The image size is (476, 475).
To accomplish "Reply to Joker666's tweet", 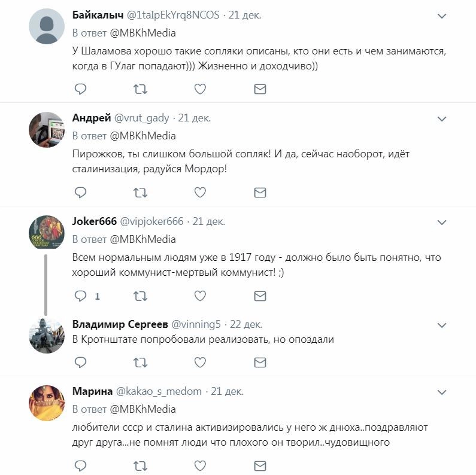I will click(x=80, y=296).
